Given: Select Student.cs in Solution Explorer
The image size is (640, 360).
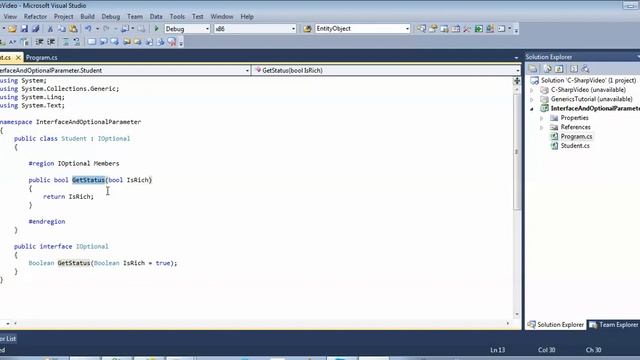Looking at the screenshot, I should coord(575,146).
